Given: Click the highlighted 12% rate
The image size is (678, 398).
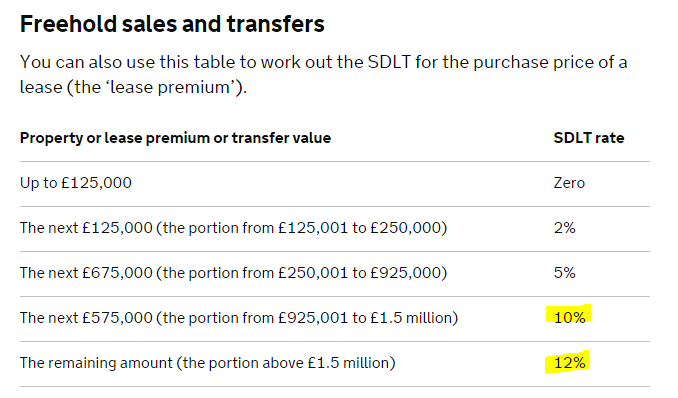Looking at the screenshot, I should (569, 363).
